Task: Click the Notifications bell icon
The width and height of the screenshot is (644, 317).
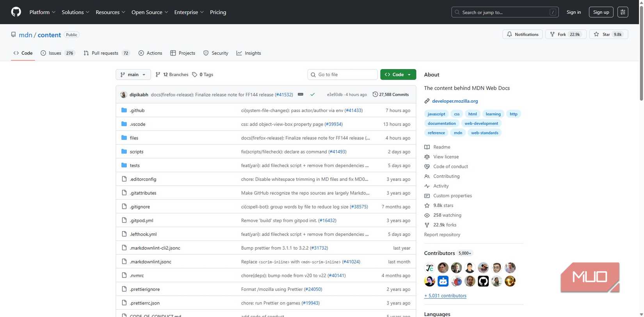Action: tap(509, 34)
